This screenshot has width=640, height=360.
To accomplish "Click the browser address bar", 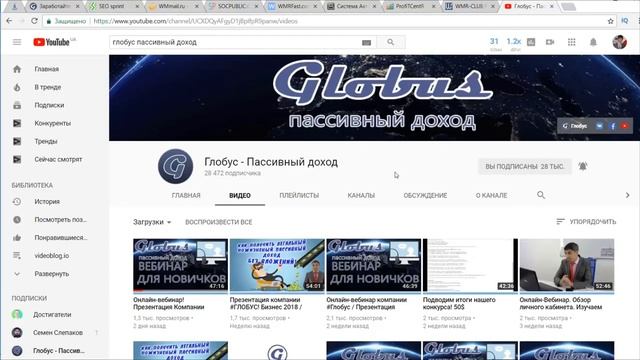I will pyautogui.click(x=327, y=21).
